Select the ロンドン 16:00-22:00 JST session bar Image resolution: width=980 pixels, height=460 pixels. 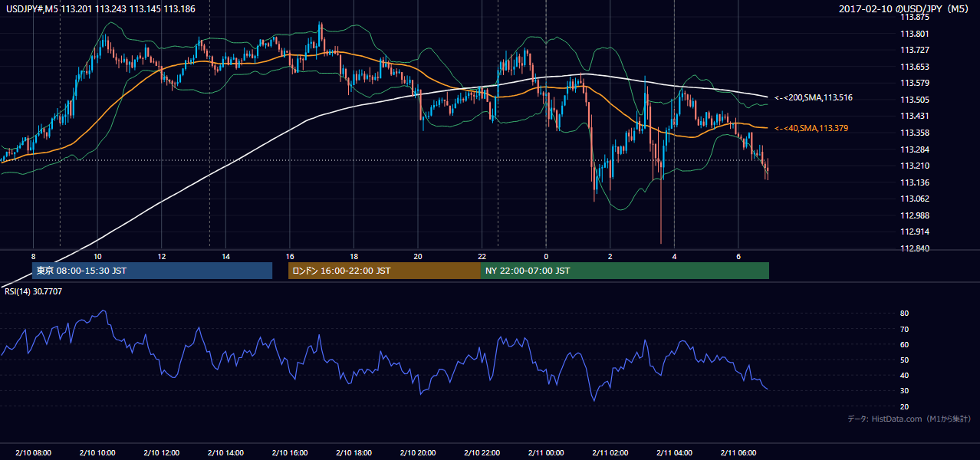(384, 271)
